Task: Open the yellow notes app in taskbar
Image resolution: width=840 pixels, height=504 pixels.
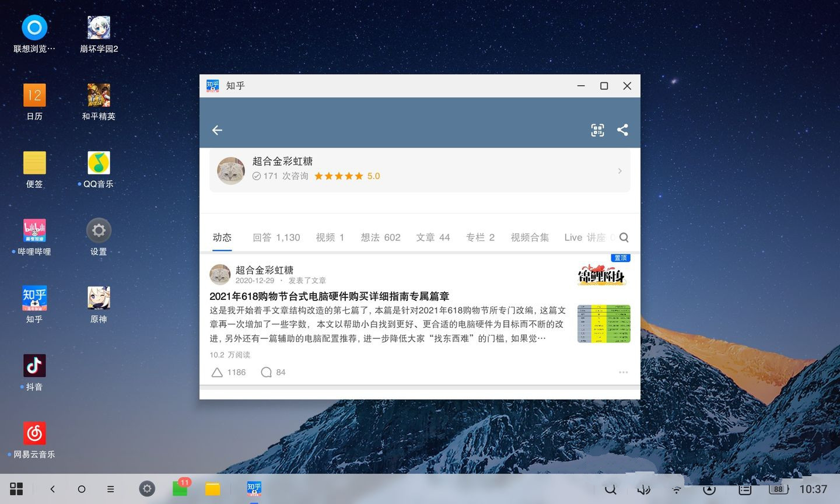Action: 212,489
